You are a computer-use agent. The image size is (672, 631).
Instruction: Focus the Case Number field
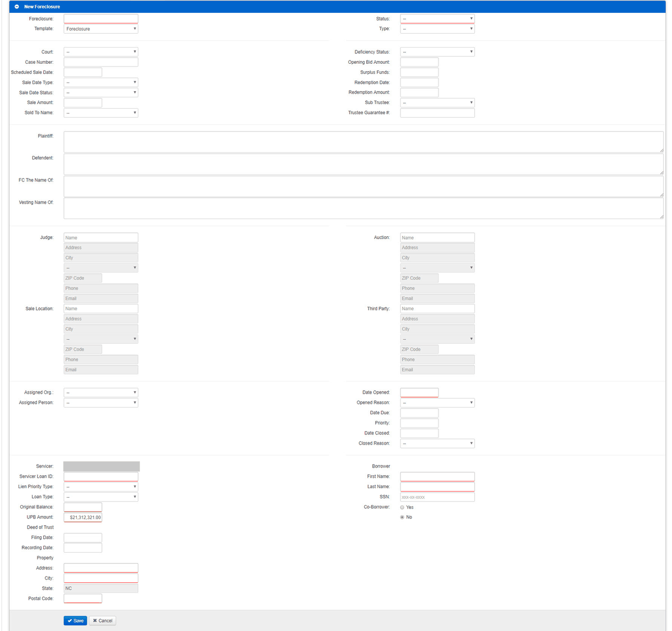coord(101,62)
